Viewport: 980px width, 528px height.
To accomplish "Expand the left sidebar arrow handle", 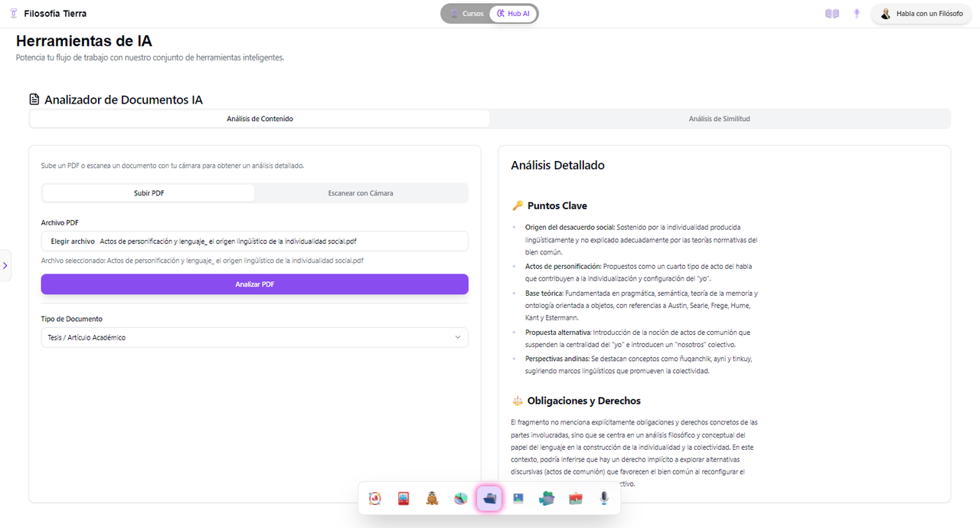I will [5, 265].
